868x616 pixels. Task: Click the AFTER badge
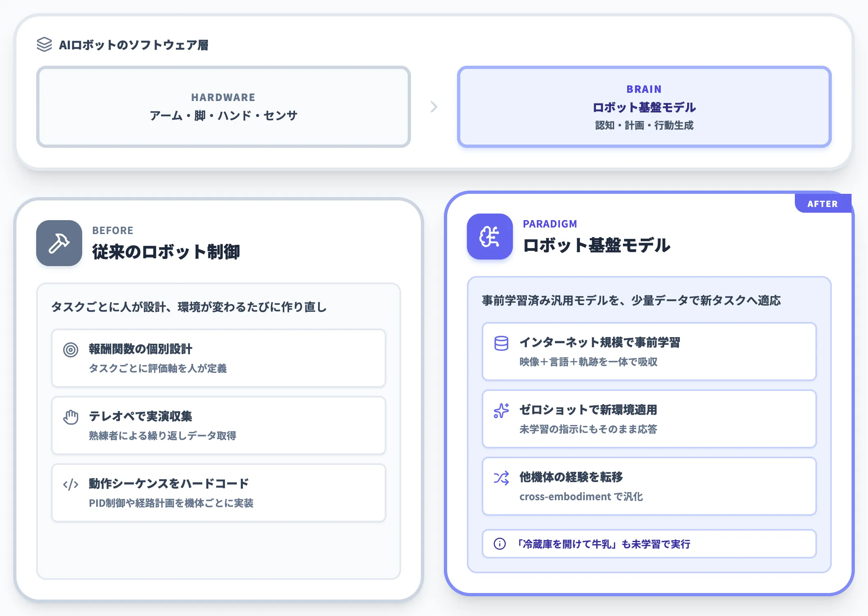coord(823,204)
